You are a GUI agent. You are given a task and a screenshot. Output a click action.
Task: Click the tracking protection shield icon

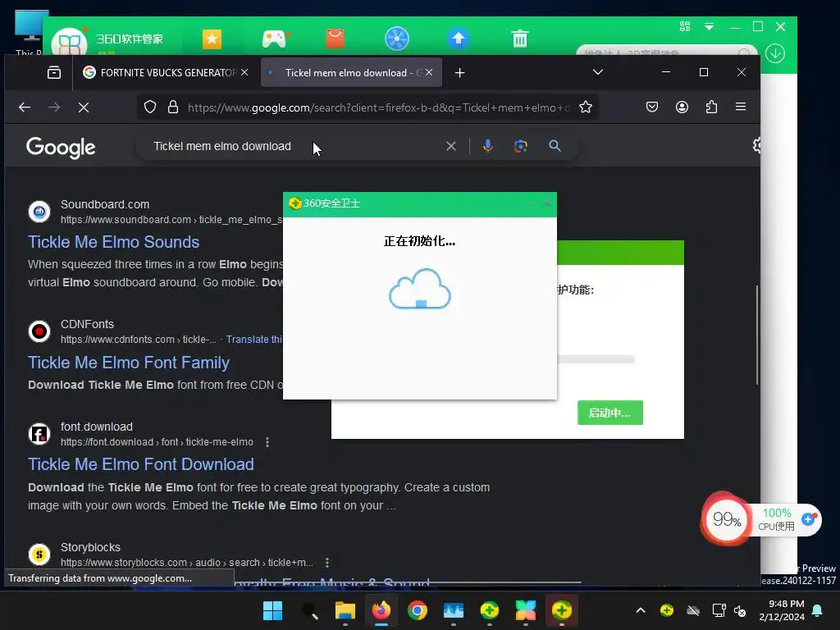(150, 107)
